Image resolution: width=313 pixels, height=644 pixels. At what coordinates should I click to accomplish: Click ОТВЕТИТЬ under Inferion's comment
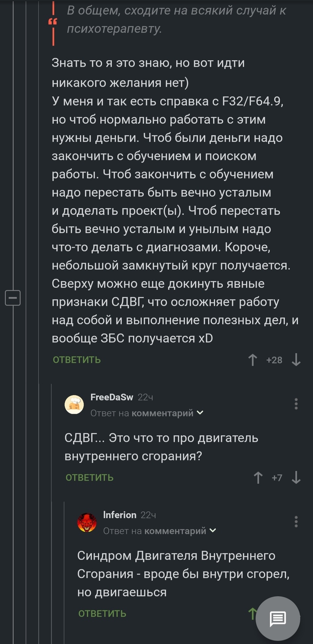tap(102, 614)
